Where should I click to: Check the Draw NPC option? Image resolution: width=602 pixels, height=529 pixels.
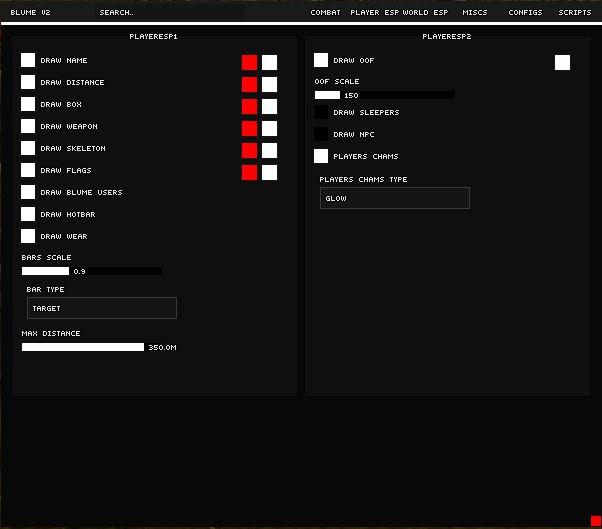321,134
